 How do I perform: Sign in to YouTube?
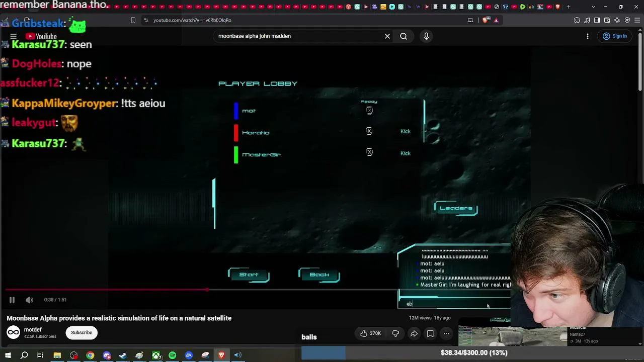click(615, 36)
